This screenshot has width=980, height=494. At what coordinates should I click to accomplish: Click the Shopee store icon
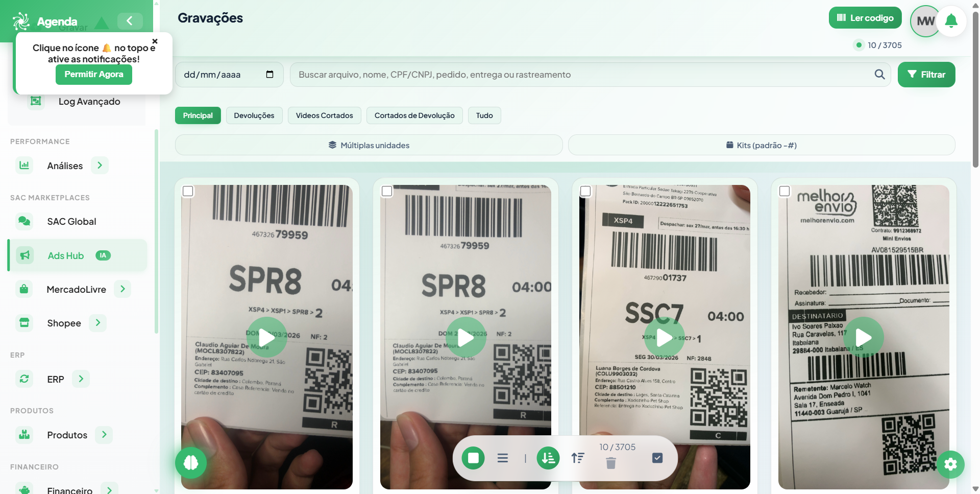click(24, 323)
